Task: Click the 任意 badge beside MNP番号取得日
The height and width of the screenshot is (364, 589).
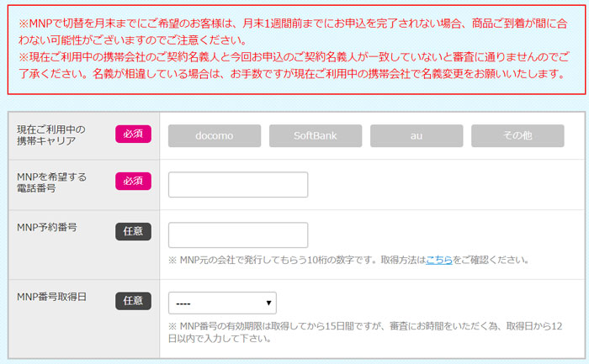Action: (x=133, y=301)
